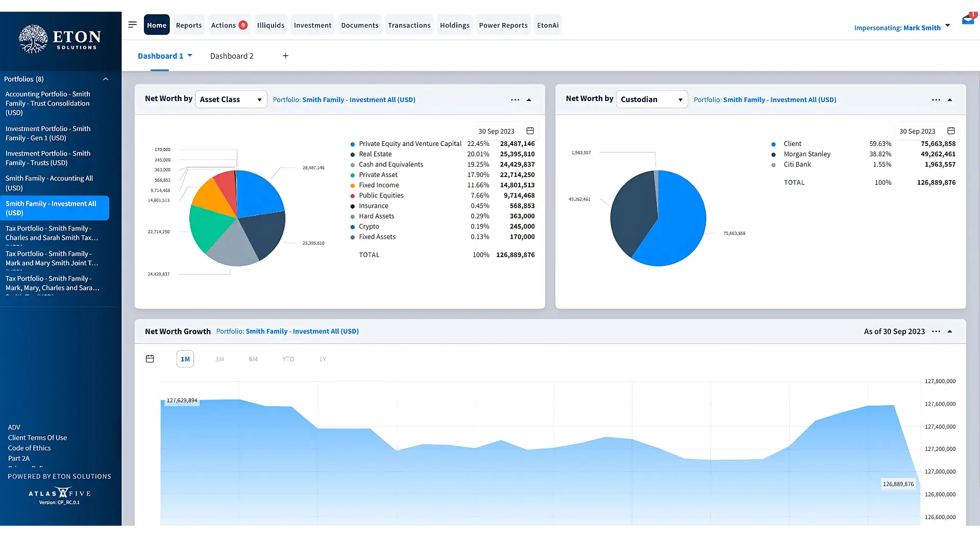Add a new dashboard with the plus icon

(x=286, y=56)
